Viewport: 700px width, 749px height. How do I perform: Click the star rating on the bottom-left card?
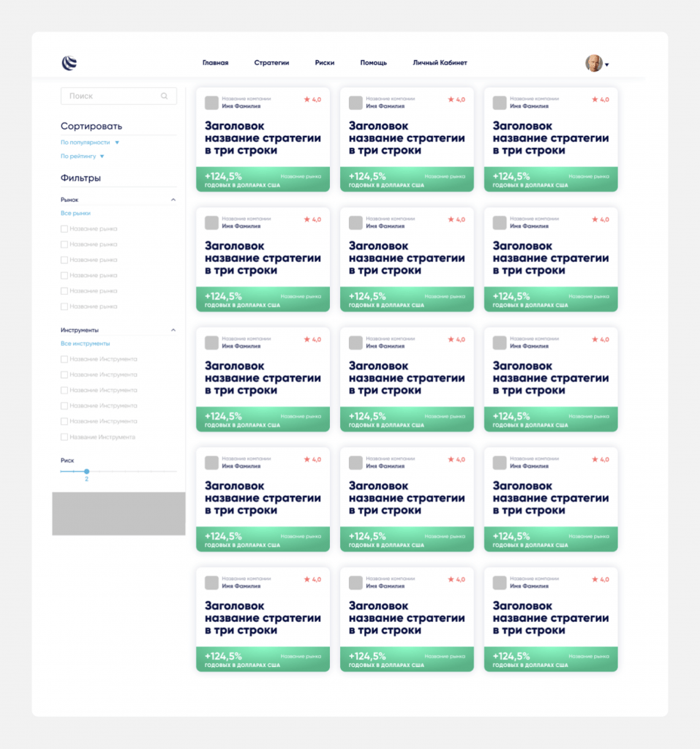point(312,579)
